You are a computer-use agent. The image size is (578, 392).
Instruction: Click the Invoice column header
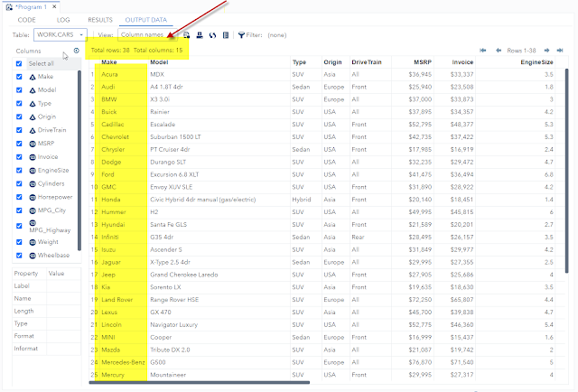click(x=462, y=62)
